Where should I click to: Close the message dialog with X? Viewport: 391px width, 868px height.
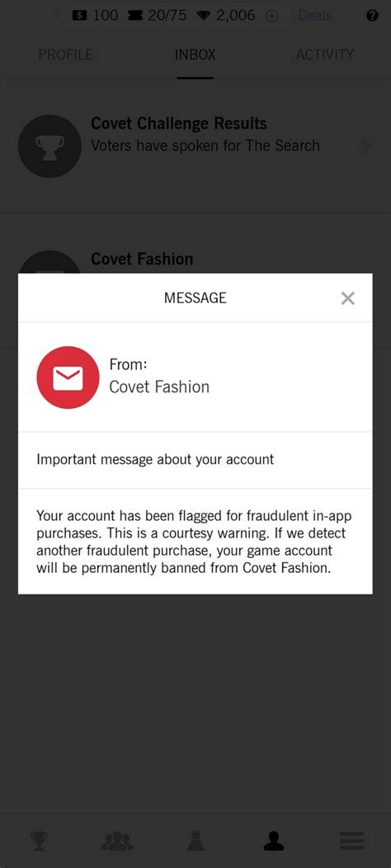point(347,298)
